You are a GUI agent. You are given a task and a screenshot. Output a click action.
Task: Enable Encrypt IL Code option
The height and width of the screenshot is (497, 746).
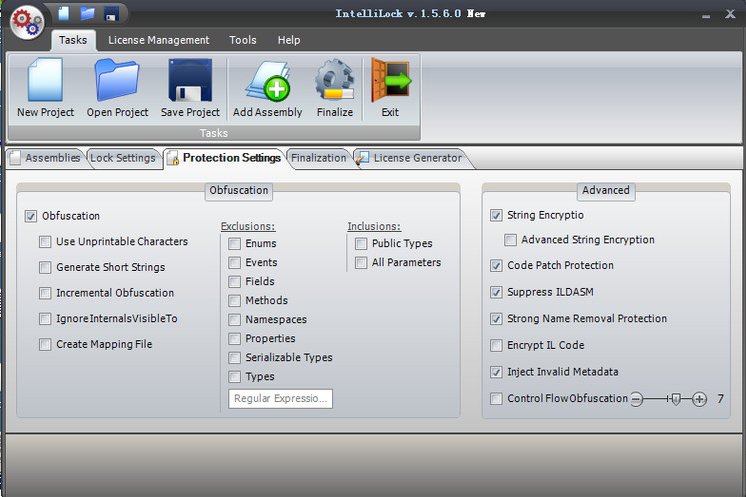tap(497, 346)
